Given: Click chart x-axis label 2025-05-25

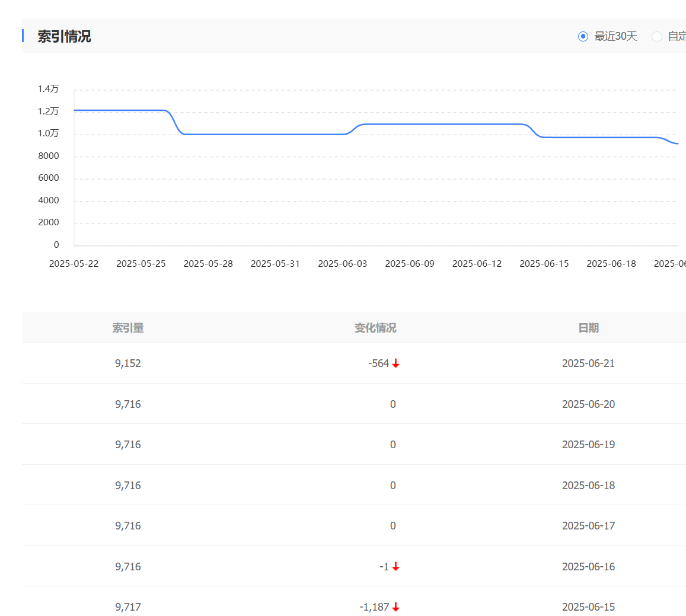Looking at the screenshot, I should click(141, 264).
